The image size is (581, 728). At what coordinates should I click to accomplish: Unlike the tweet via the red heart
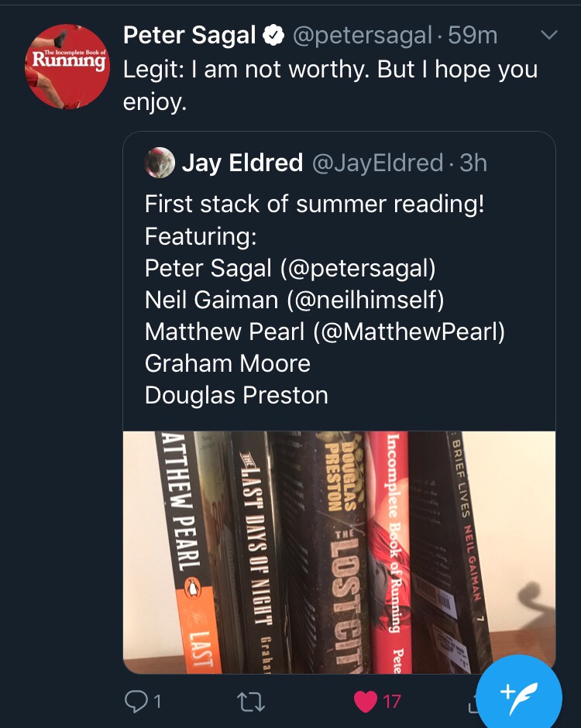365,702
